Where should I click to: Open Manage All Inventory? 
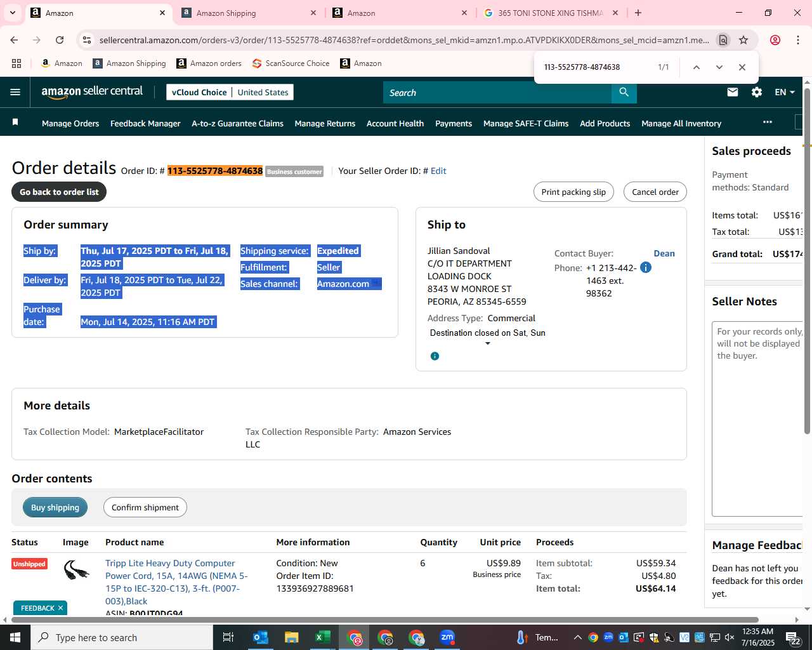coord(681,123)
